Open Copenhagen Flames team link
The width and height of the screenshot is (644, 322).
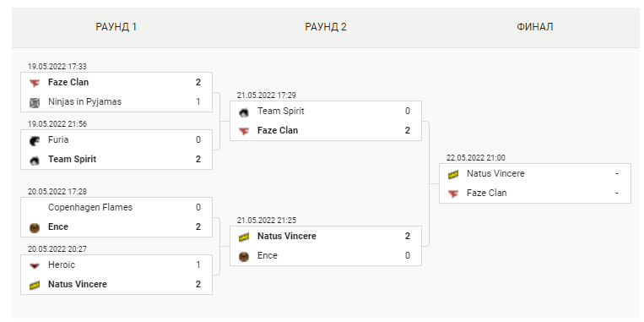[x=90, y=207]
